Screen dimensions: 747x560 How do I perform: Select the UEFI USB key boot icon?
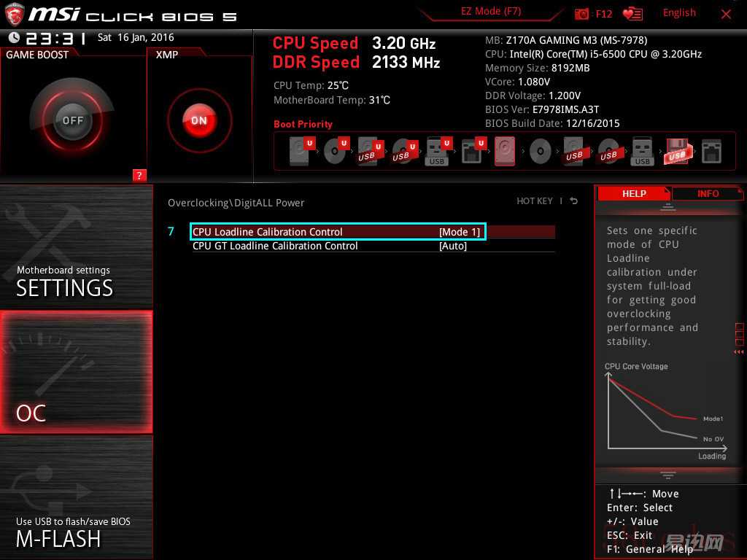tap(438, 152)
